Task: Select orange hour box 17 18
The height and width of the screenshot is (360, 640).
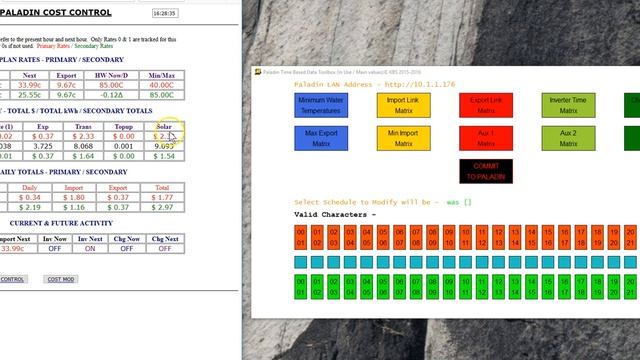Action: pyautogui.click(x=581, y=237)
